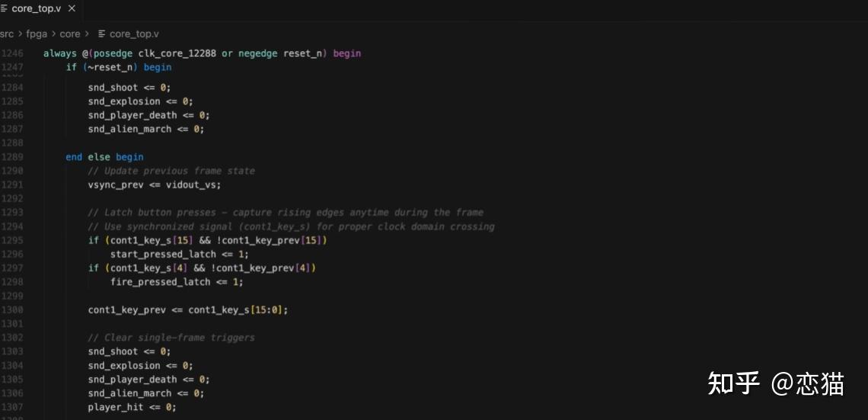Viewport: 868px width, 420px height.
Task: Click line number 1295 in the gutter
Action: 12,240
